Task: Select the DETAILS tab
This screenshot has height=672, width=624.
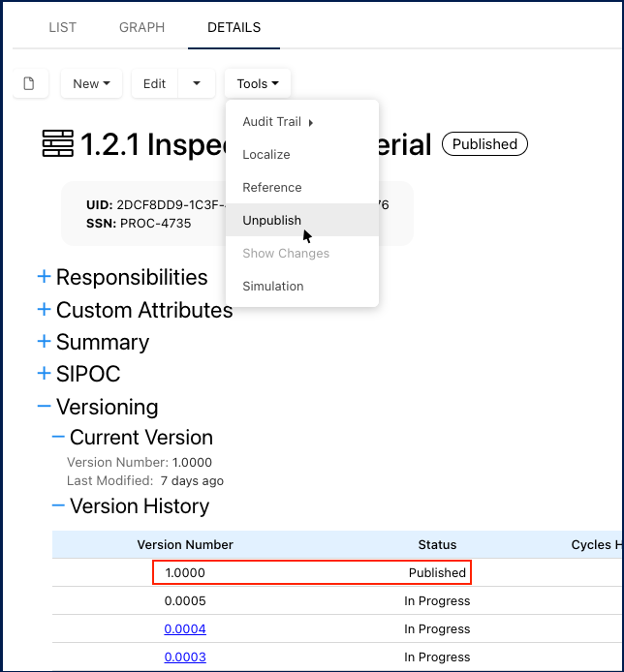Action: pyautogui.click(x=234, y=27)
